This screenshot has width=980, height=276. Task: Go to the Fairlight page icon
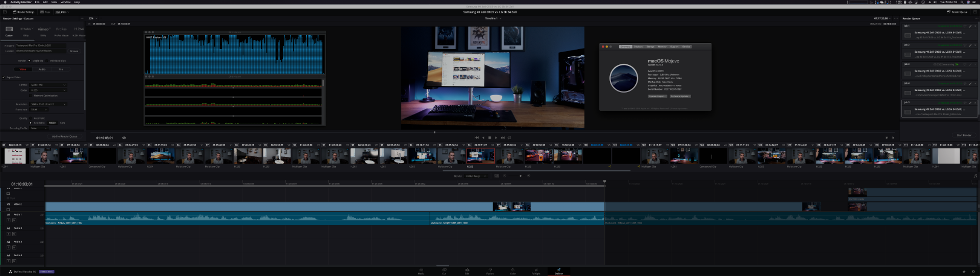coord(536,270)
